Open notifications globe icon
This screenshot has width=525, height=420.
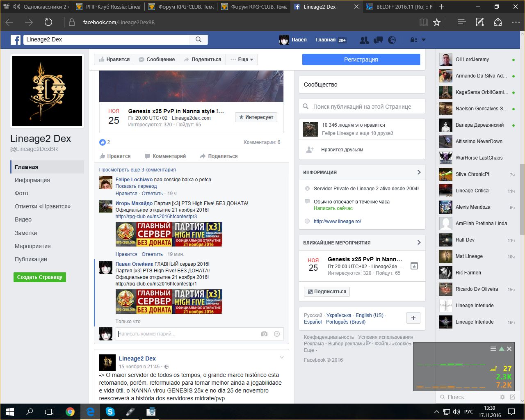coord(392,40)
